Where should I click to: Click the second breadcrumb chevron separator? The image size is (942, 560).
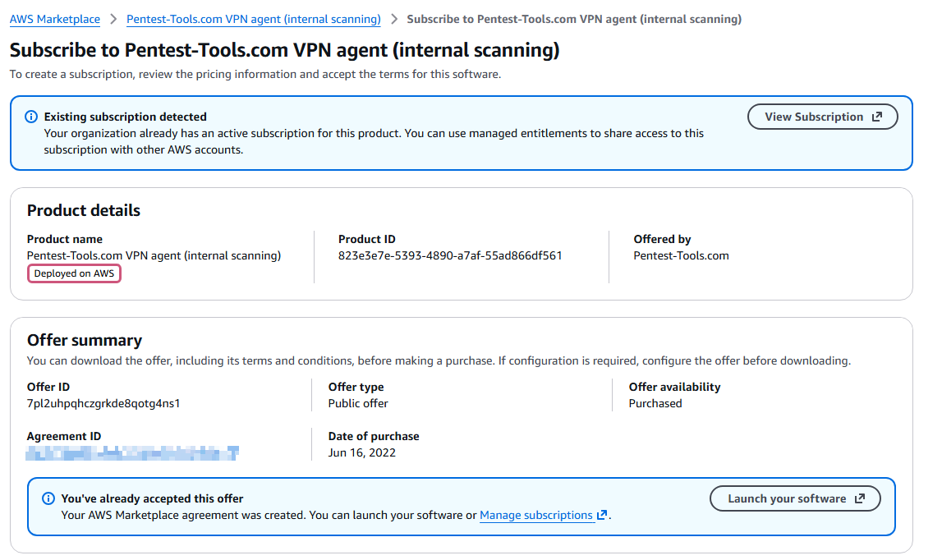pos(394,19)
